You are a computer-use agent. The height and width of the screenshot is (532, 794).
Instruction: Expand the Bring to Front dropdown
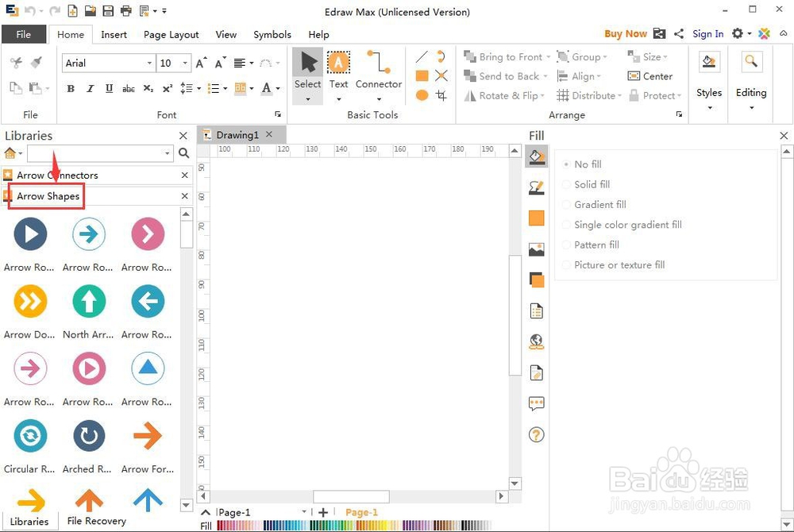pos(549,57)
